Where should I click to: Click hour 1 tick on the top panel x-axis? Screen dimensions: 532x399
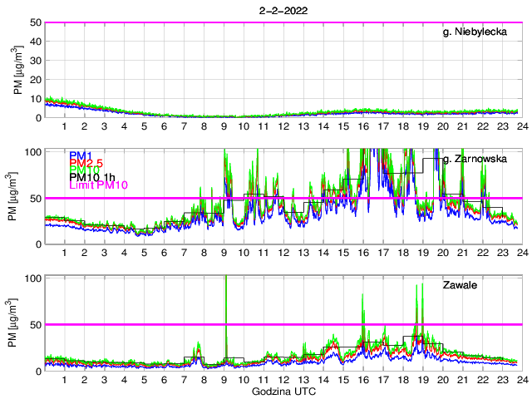[x=64, y=126]
